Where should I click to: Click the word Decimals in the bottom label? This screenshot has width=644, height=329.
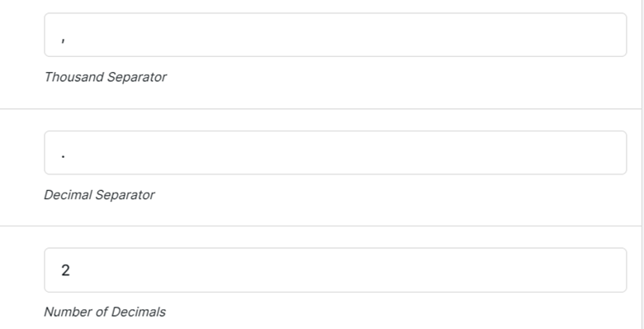[x=139, y=312]
